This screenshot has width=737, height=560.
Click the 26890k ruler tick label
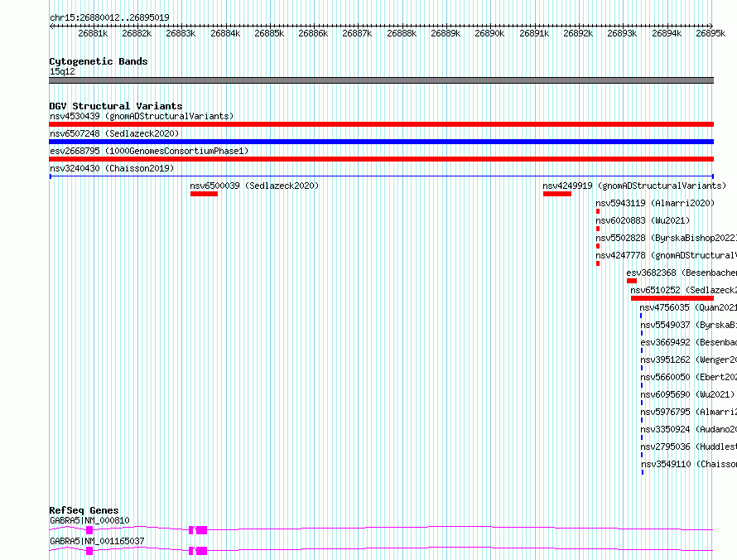click(489, 33)
